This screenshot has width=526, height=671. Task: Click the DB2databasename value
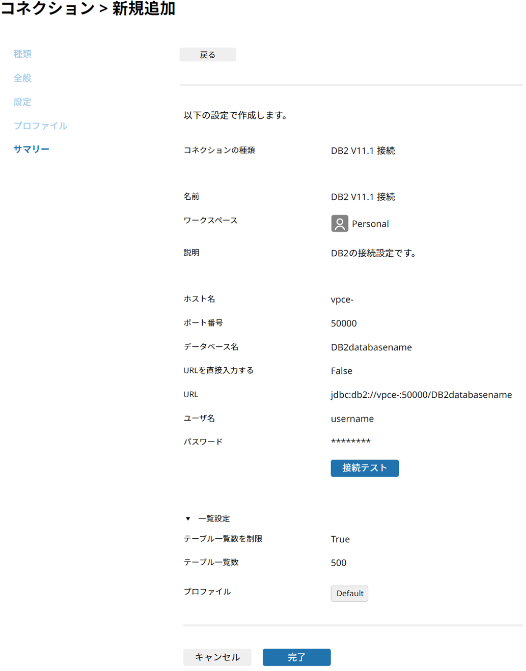point(371,347)
